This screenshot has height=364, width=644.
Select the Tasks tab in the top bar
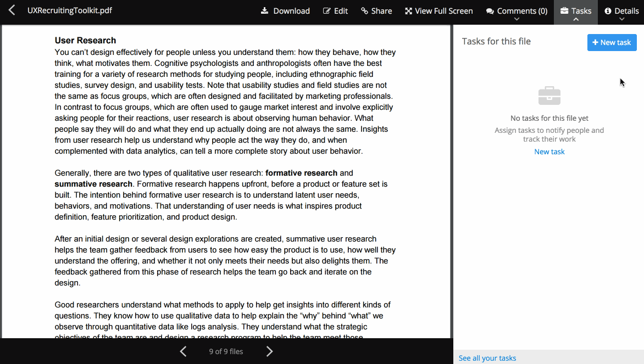[x=575, y=11]
